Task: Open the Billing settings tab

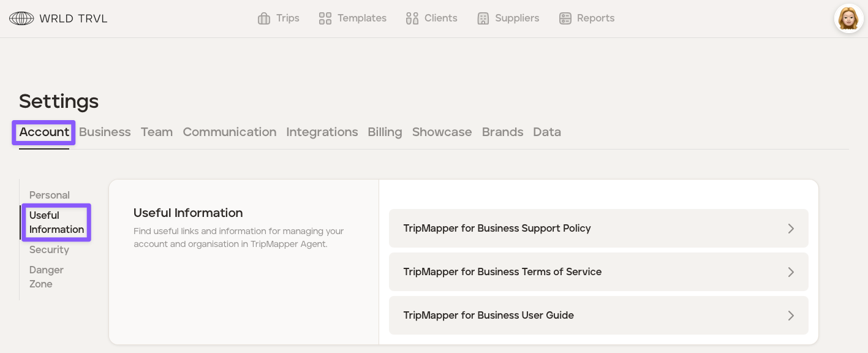Action: coord(385,132)
